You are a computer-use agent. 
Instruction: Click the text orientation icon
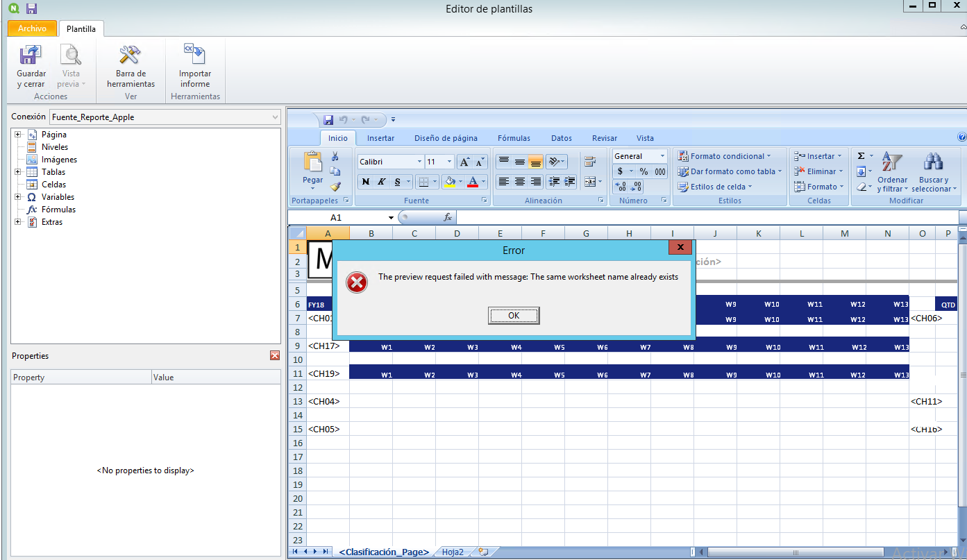[554, 162]
